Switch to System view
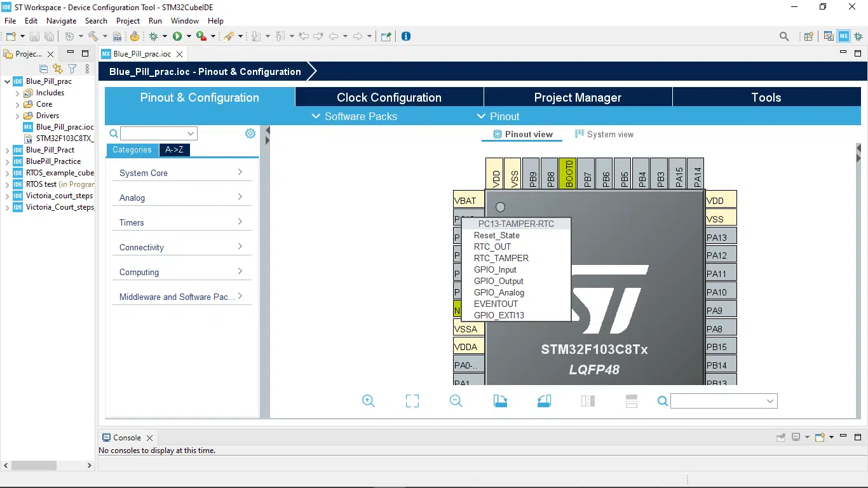The width and height of the screenshot is (868, 488). point(604,134)
